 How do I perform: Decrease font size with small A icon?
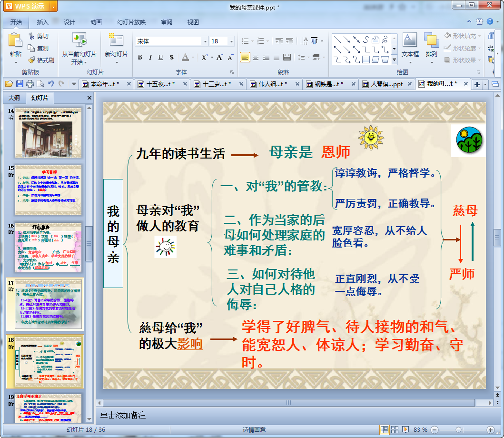(230, 58)
